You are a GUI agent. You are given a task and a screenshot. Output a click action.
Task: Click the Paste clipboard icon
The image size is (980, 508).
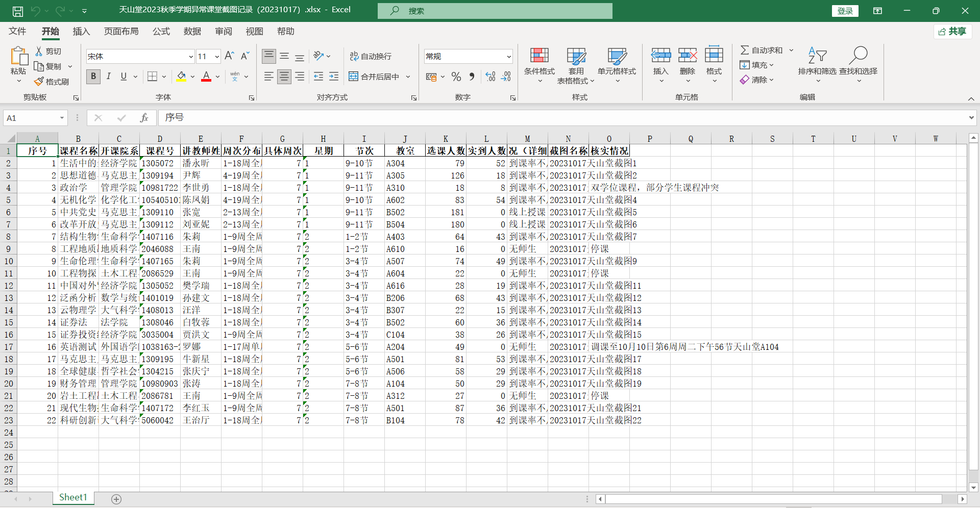pos(19,56)
